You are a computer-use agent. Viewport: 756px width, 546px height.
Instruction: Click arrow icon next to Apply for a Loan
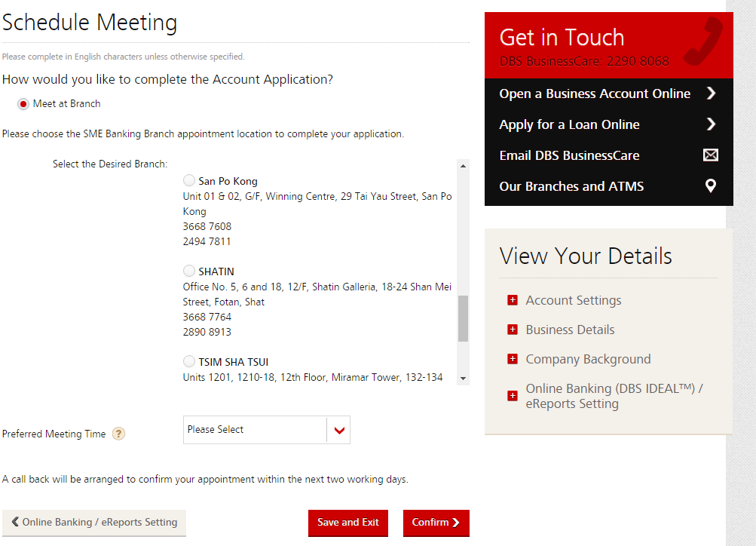[x=711, y=124]
